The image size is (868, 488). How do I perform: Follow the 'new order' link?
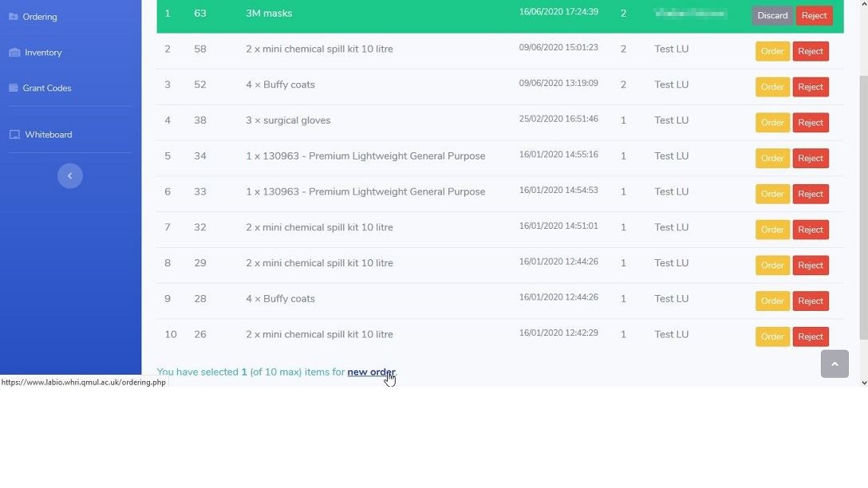[371, 372]
